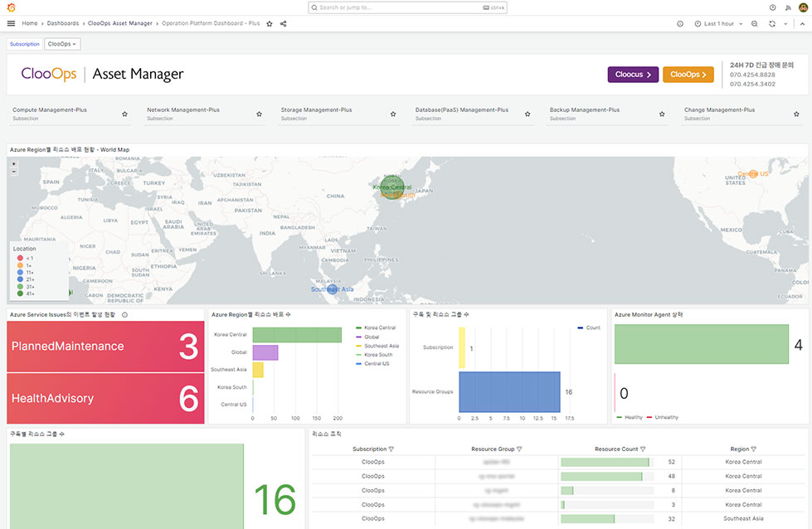
Task: Star this dashboard as favorite
Action: [x=270, y=24]
